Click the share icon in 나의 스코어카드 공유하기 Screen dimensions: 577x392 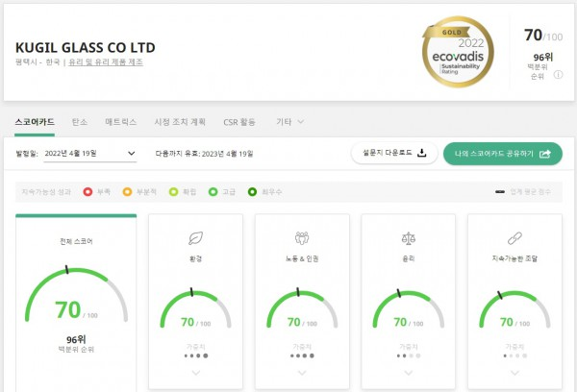pyautogui.click(x=545, y=154)
